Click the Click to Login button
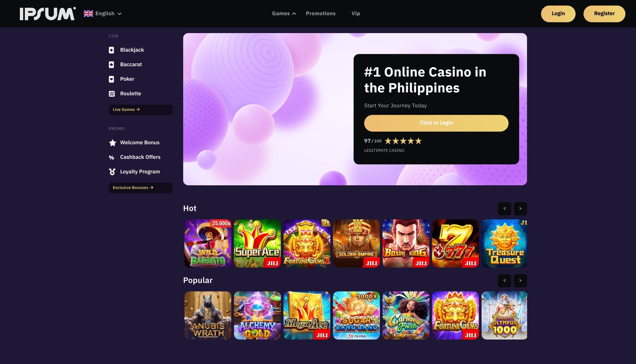 coord(436,123)
